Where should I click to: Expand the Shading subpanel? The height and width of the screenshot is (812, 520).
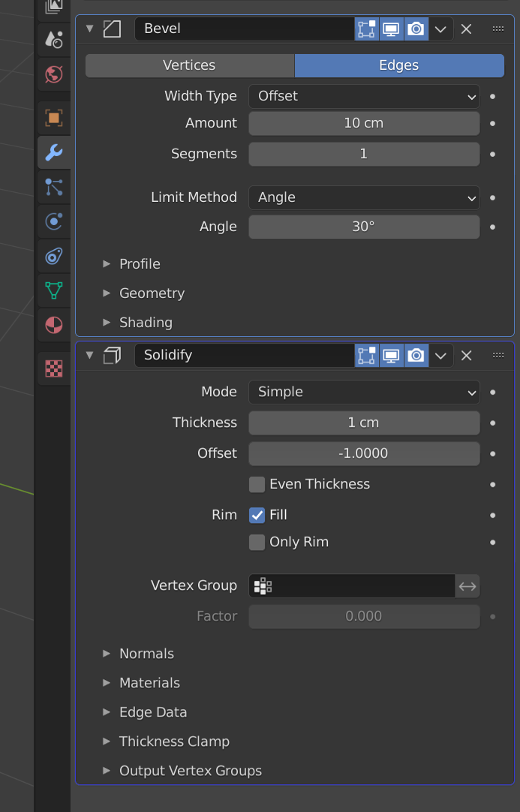137,322
